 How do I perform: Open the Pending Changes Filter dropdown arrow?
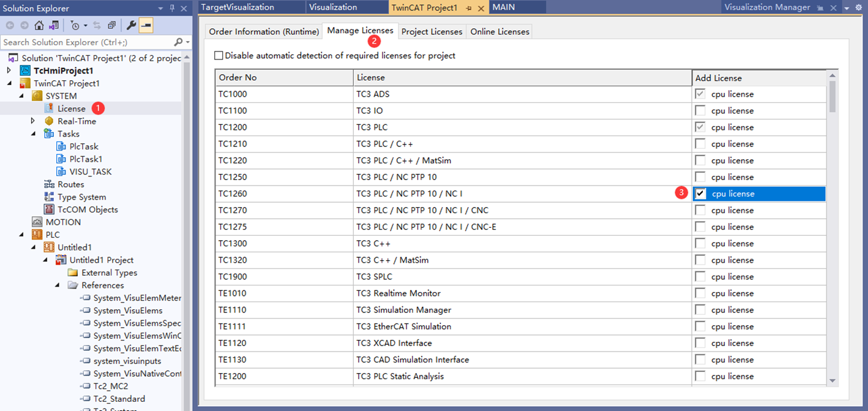click(x=85, y=26)
